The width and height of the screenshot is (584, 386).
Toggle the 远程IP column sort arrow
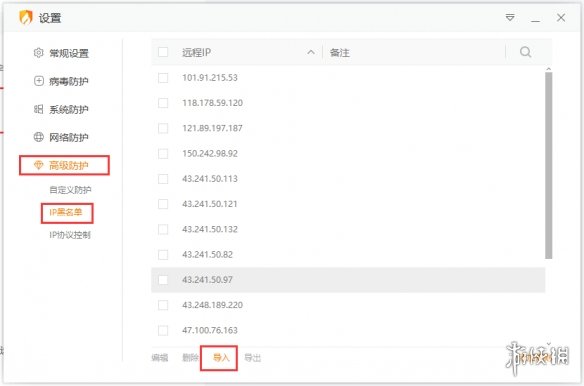(x=311, y=53)
